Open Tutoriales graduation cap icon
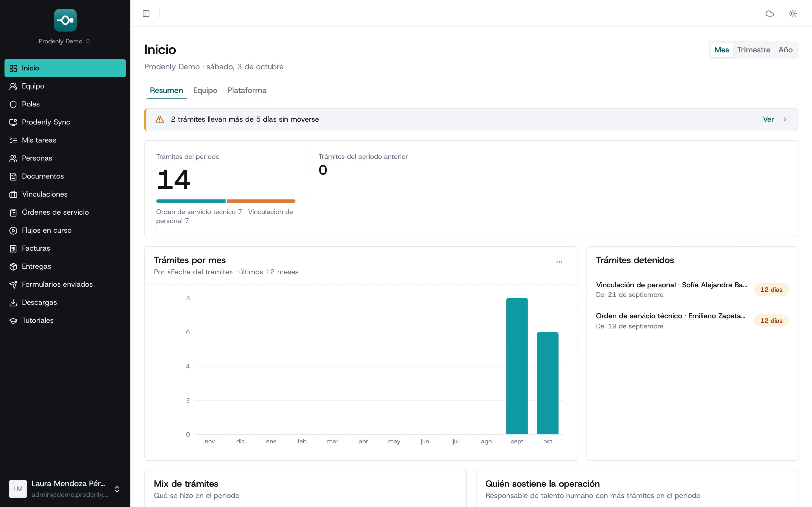 tap(13, 321)
